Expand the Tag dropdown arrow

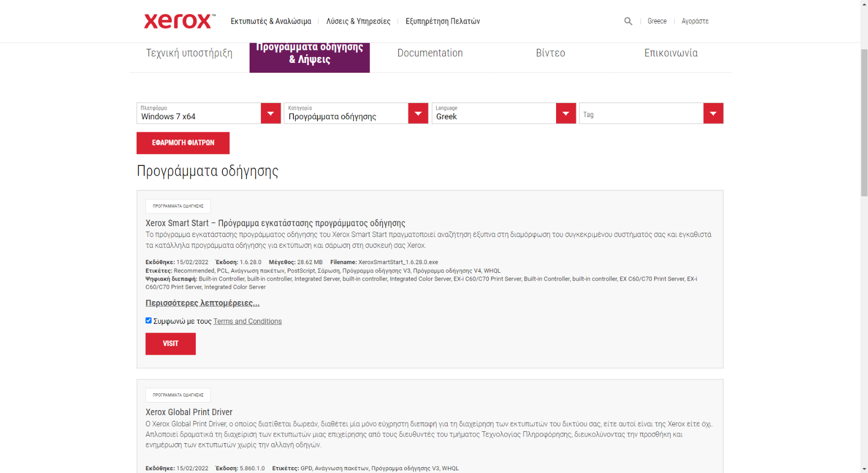coord(713,113)
